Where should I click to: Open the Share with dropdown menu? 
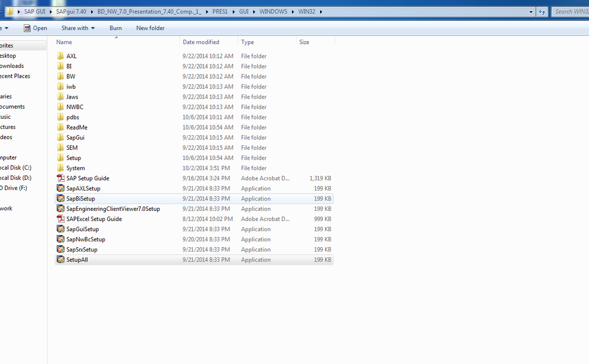(78, 28)
